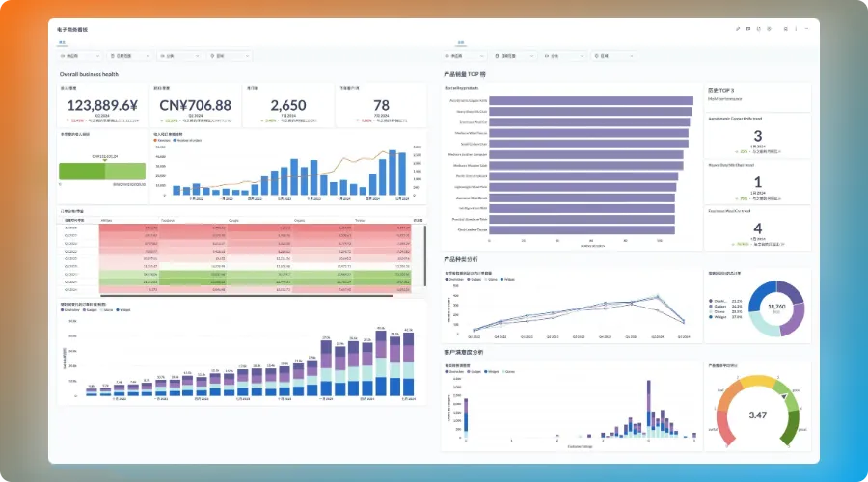Expand the third filter dropdown above Overall business health
Screen dimensions: 868x482
(x=178, y=56)
